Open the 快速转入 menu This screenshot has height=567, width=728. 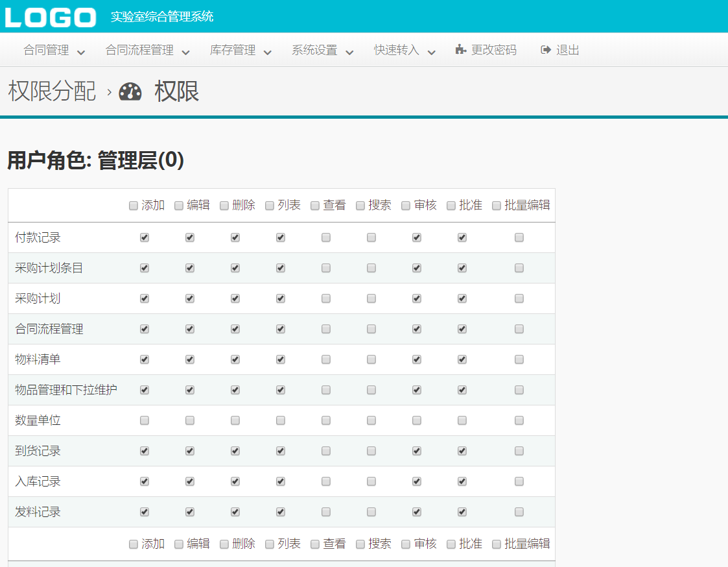pos(405,51)
